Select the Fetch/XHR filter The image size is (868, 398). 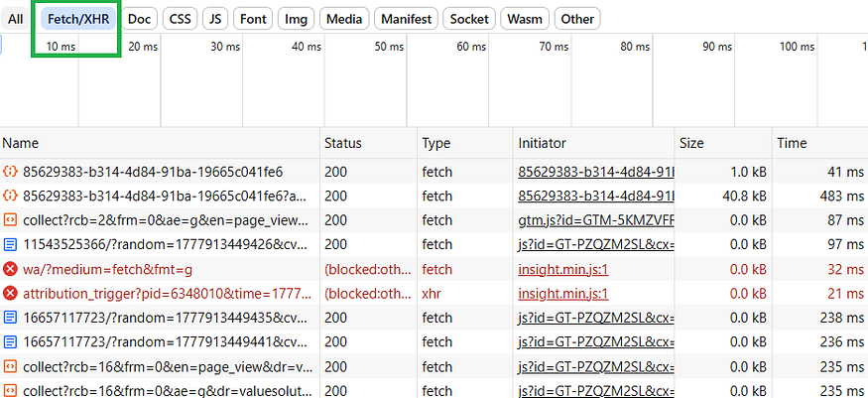[79, 20]
